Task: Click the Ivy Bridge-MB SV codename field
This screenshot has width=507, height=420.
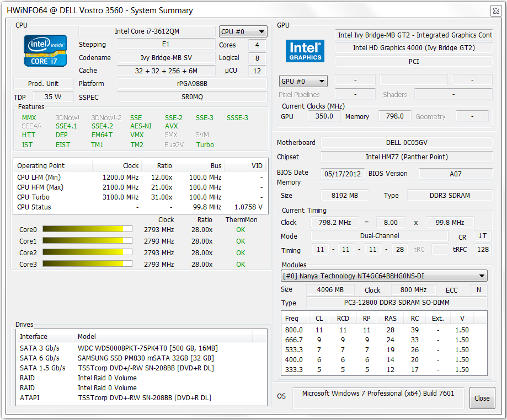Action: 166,57
